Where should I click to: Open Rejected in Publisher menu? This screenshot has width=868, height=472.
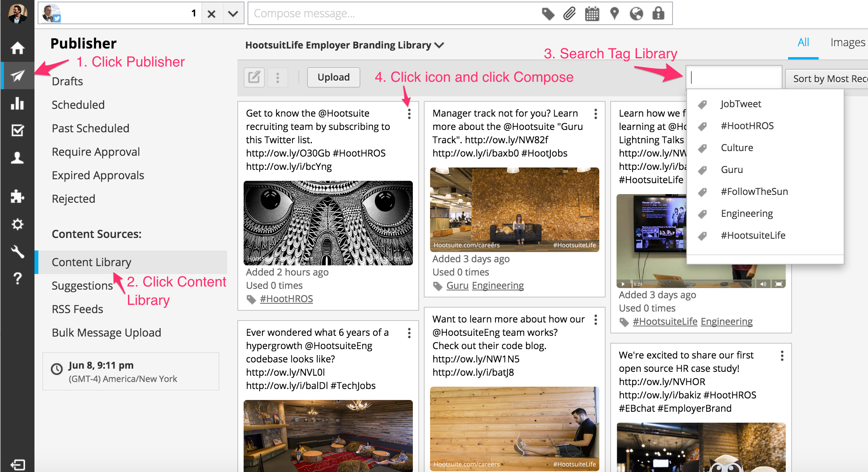coord(73,199)
